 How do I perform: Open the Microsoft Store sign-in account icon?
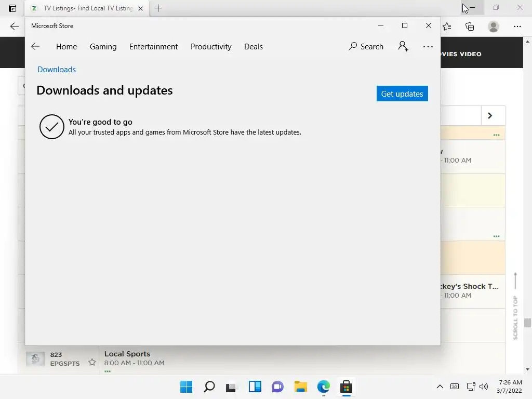click(x=403, y=46)
